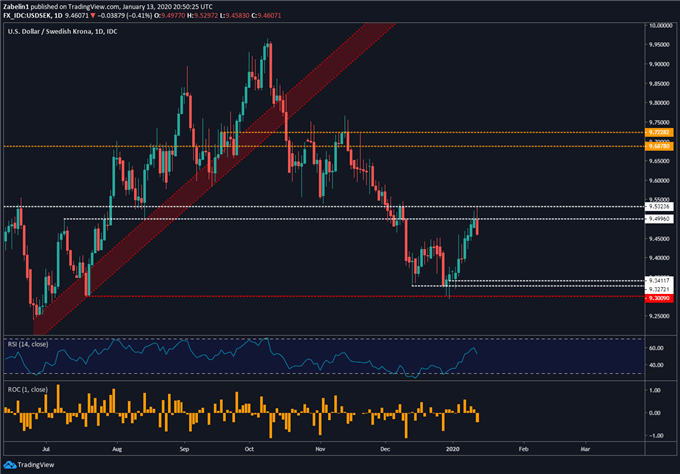Click the C:9.46071 close value in header
680x474 pixels.
coord(266,16)
